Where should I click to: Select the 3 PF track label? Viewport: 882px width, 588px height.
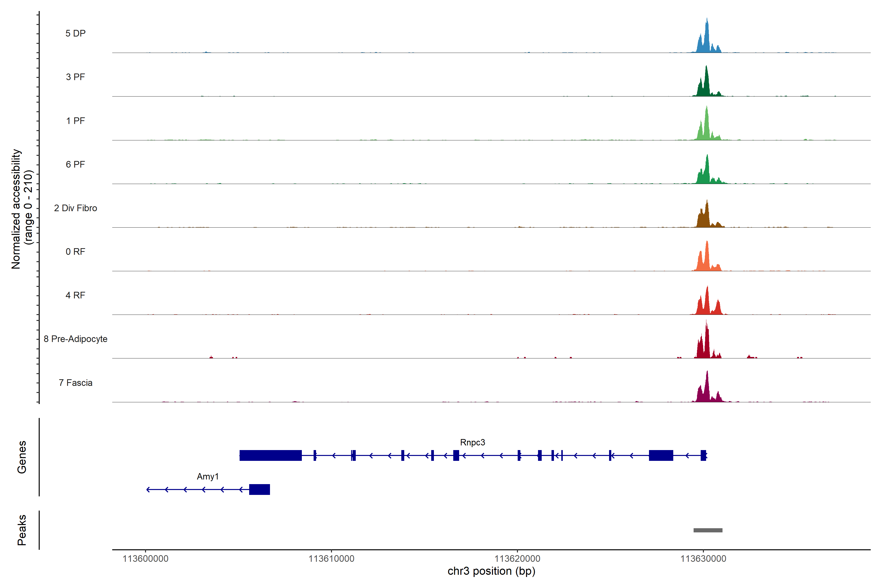pos(75,77)
